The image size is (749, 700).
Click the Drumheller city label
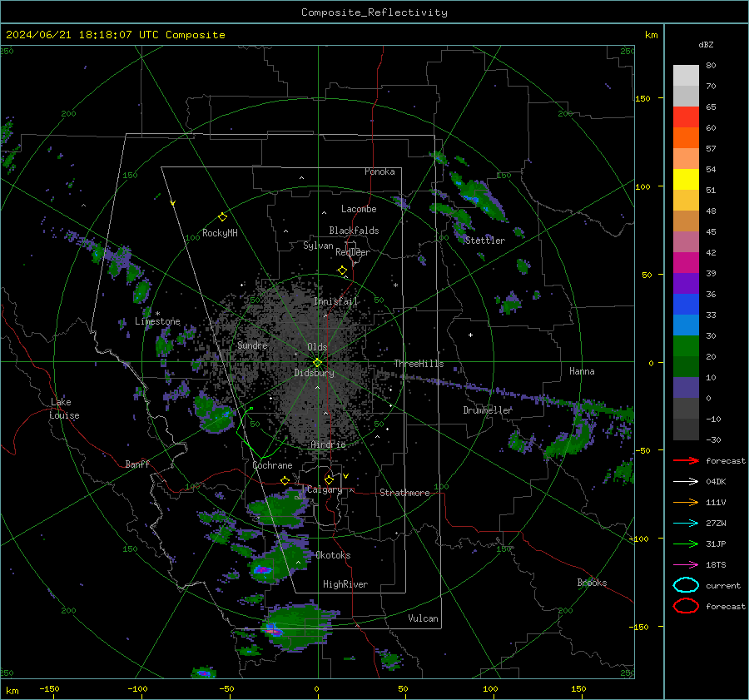click(x=488, y=410)
